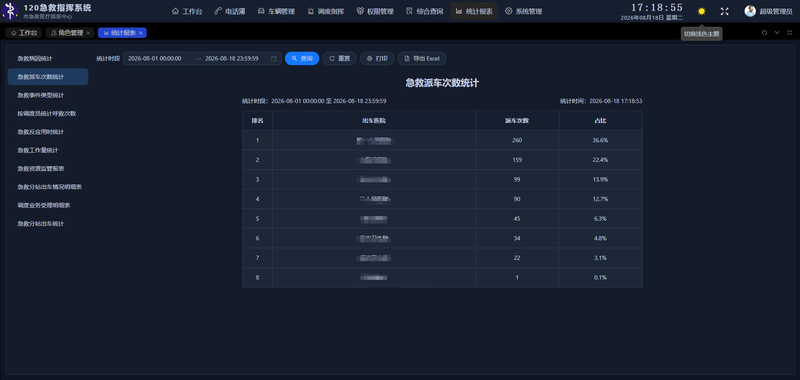
Task: Expand the tab options chevron dropdown
Action: (777, 33)
